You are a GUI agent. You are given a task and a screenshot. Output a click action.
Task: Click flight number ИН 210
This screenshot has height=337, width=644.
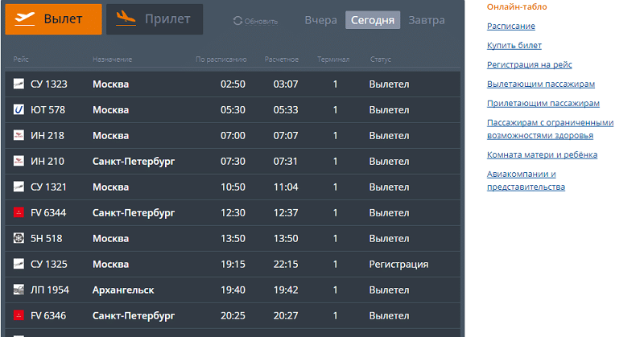point(47,162)
